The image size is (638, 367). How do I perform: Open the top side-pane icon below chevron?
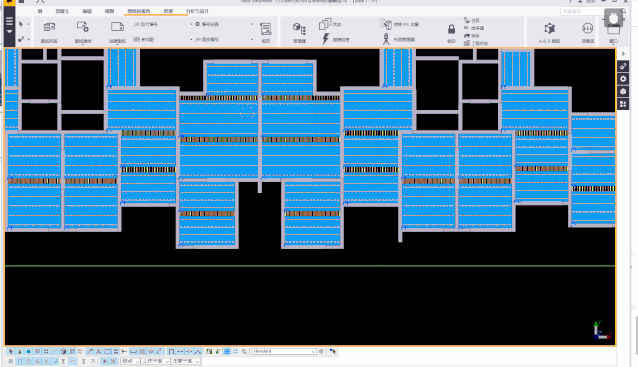pyautogui.click(x=623, y=66)
